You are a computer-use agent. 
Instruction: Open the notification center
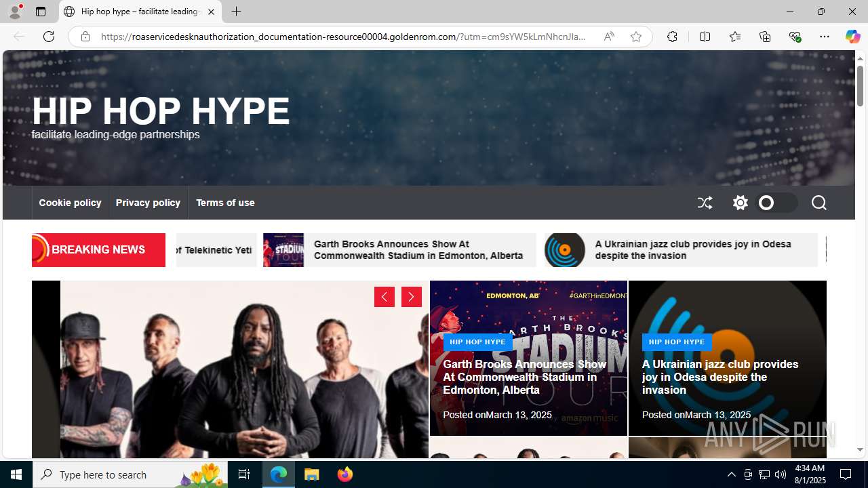846,474
